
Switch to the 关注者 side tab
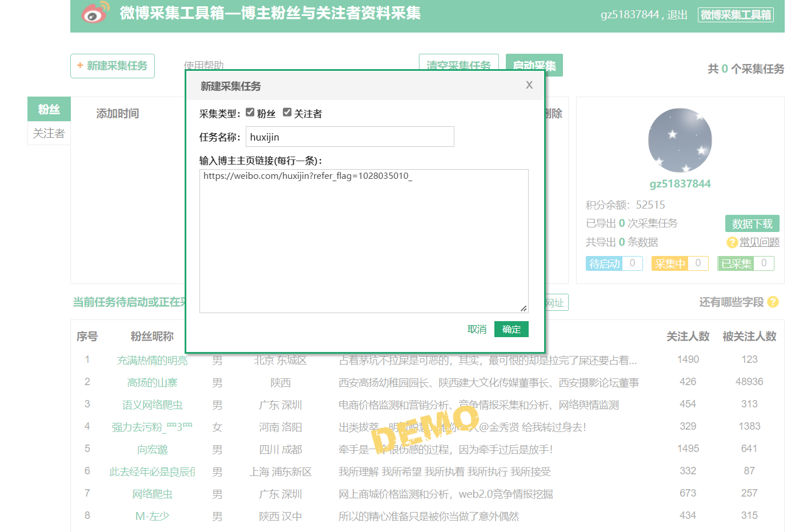point(49,133)
